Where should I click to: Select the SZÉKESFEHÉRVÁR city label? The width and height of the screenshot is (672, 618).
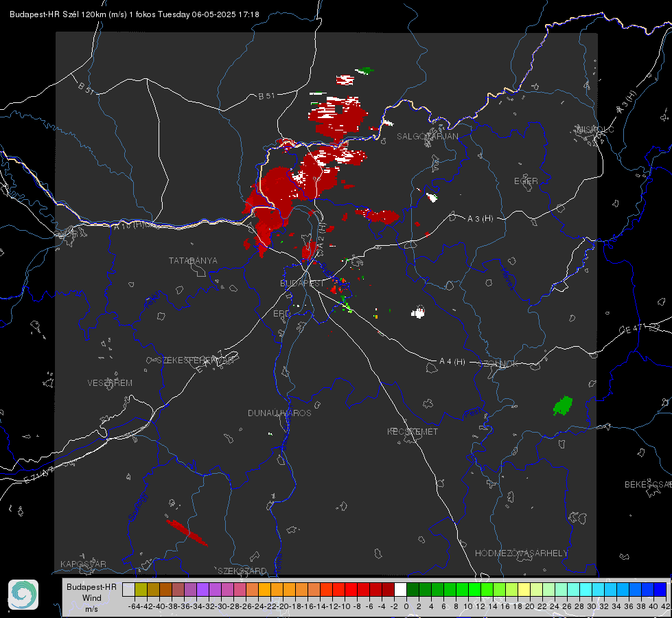(195, 360)
